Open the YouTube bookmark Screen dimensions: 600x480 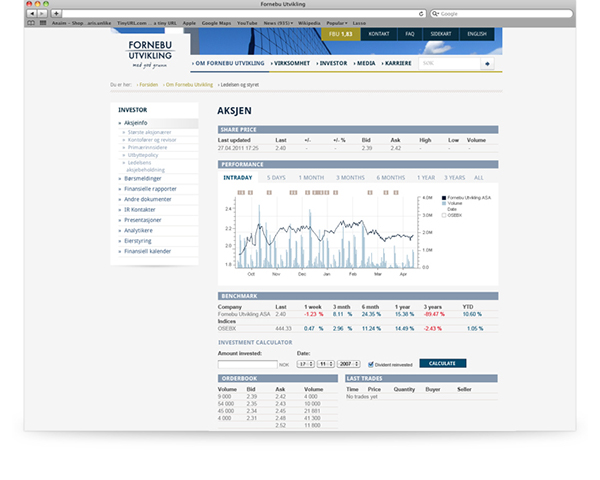point(247,23)
